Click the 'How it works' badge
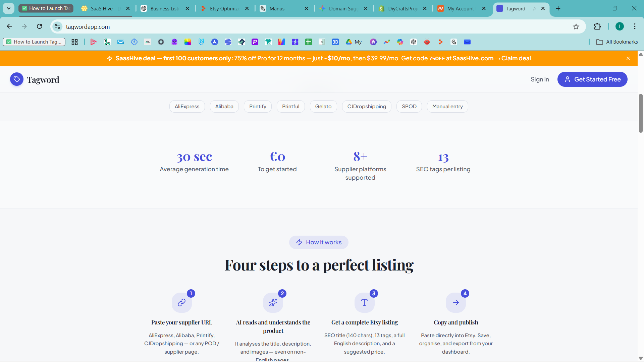Image resolution: width=644 pixels, height=362 pixels. (x=319, y=242)
